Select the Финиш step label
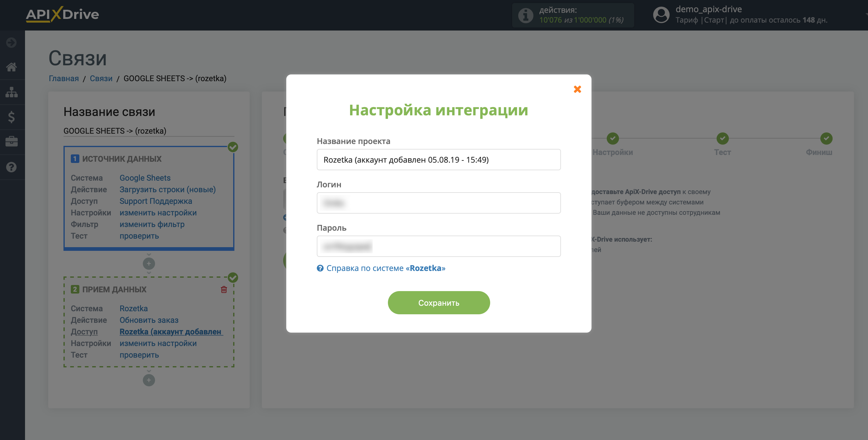 [819, 152]
